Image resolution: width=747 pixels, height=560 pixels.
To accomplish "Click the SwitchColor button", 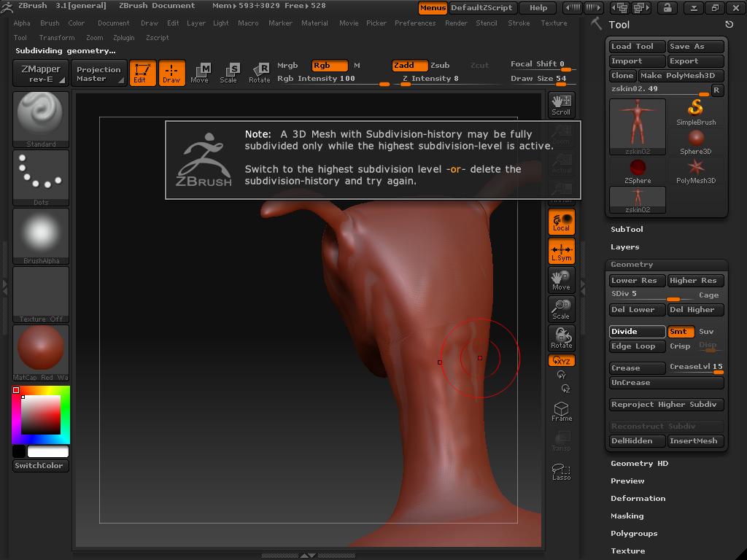I will (x=41, y=466).
